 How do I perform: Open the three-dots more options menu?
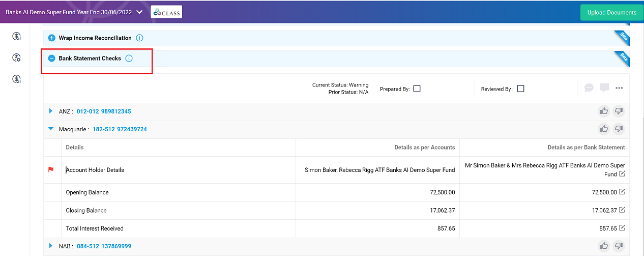619,88
